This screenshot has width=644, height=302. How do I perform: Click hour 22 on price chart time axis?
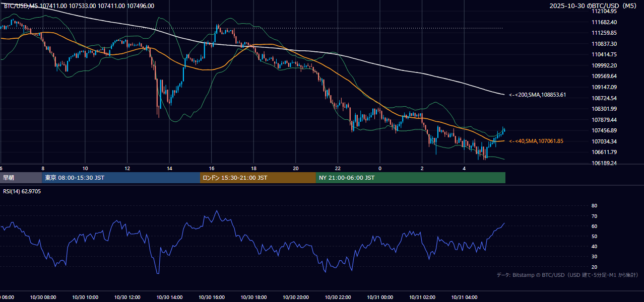pos(338,168)
